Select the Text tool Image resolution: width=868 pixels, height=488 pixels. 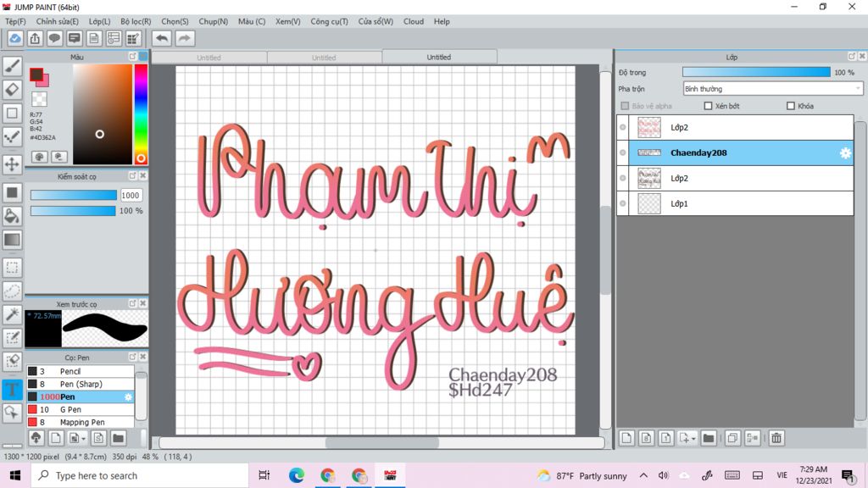click(x=12, y=389)
